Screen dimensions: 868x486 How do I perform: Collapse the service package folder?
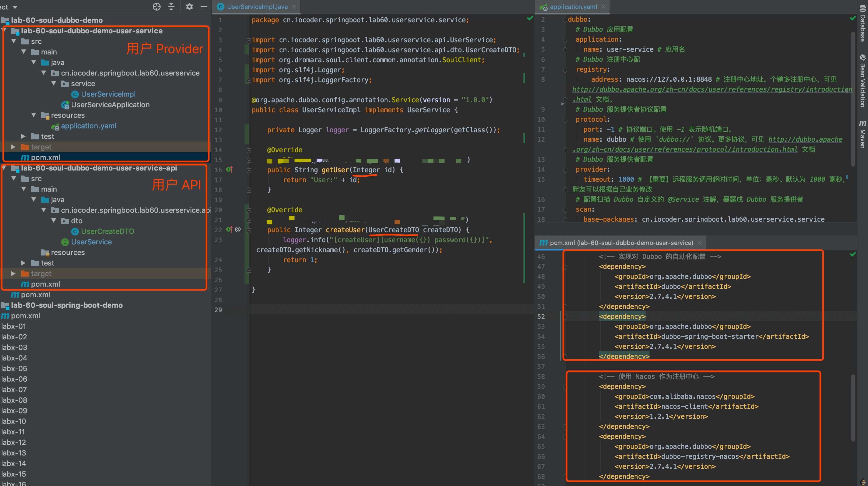(x=54, y=84)
